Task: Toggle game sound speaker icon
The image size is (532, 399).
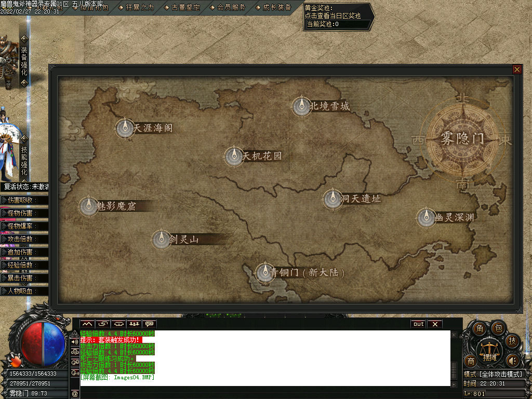Action: 512,361
